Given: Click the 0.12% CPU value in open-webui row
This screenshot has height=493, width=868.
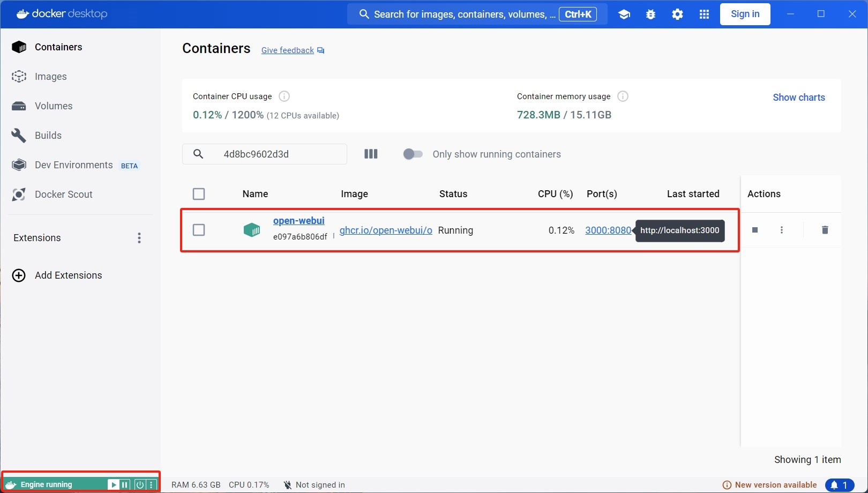Looking at the screenshot, I should (562, 230).
